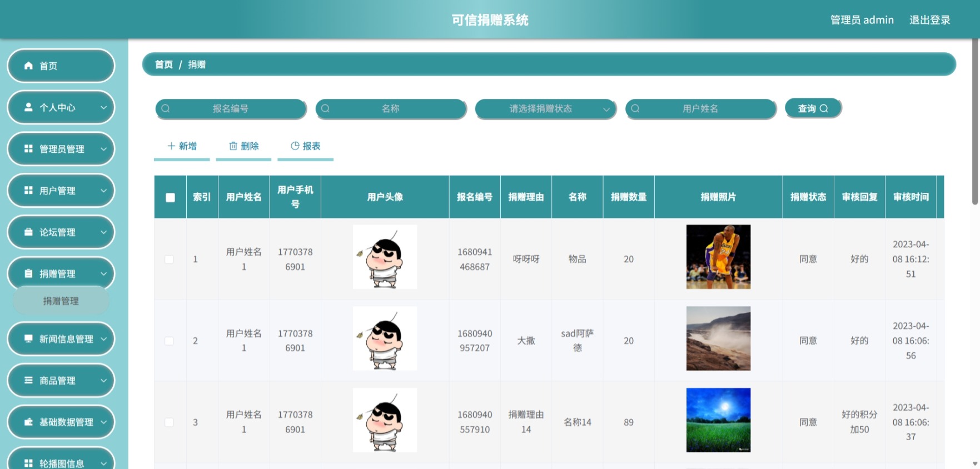
Task: Click the clipboard icon beside 捐赠管理
Action: click(x=28, y=274)
